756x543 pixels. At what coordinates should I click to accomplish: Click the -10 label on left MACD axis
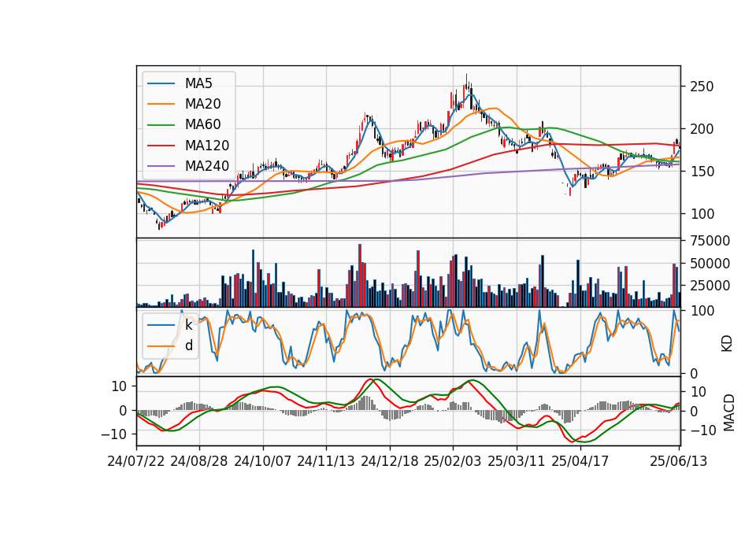[113, 434]
